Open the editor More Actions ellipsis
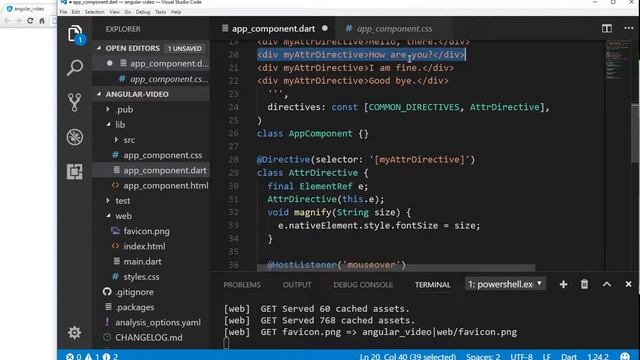 tap(629, 28)
